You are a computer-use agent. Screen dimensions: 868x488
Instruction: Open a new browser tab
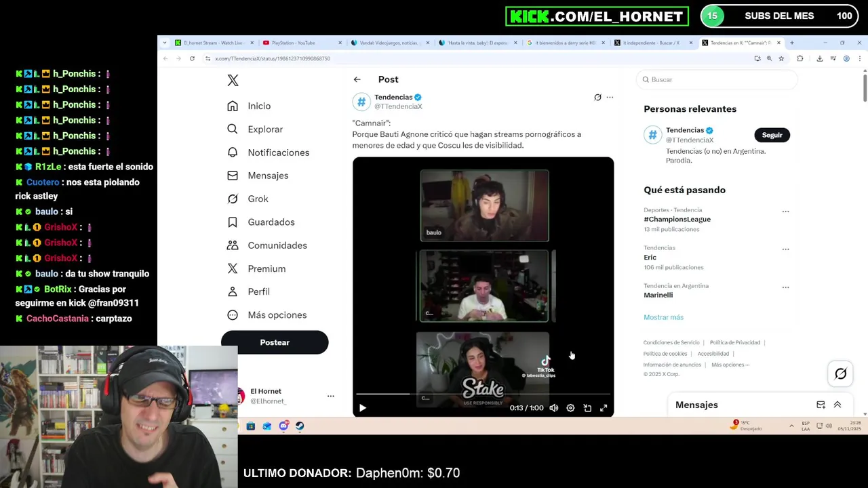(x=791, y=43)
